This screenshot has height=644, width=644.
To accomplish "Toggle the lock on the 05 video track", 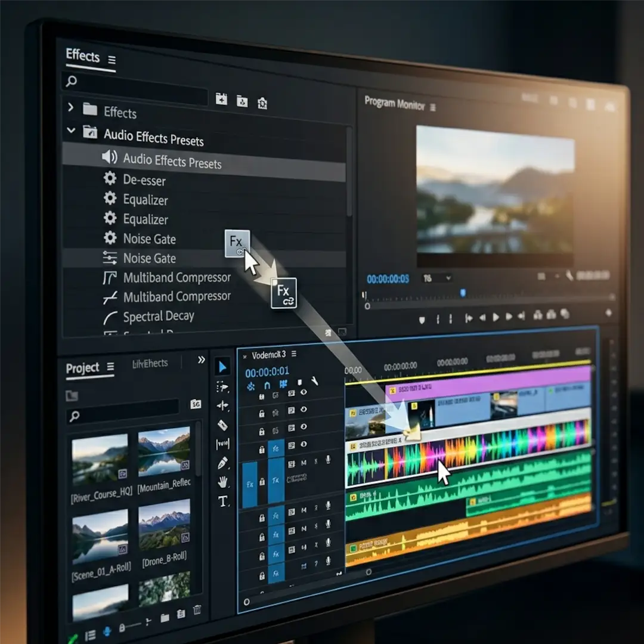I will (x=262, y=432).
